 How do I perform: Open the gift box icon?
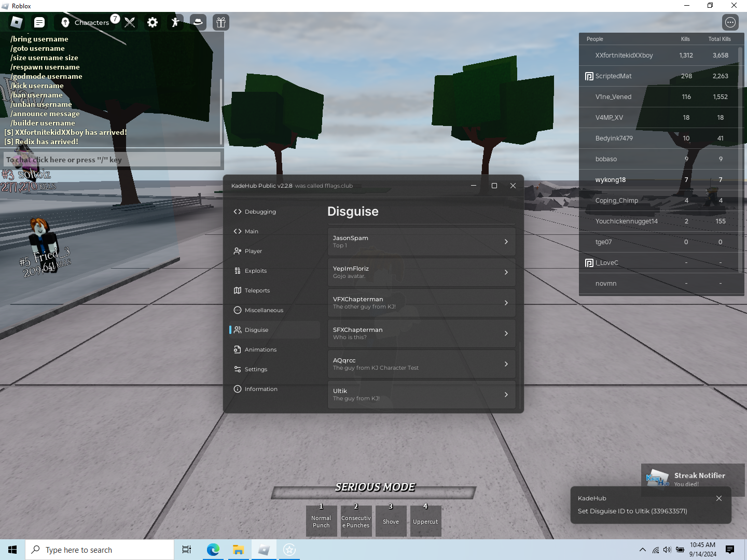[x=221, y=22]
